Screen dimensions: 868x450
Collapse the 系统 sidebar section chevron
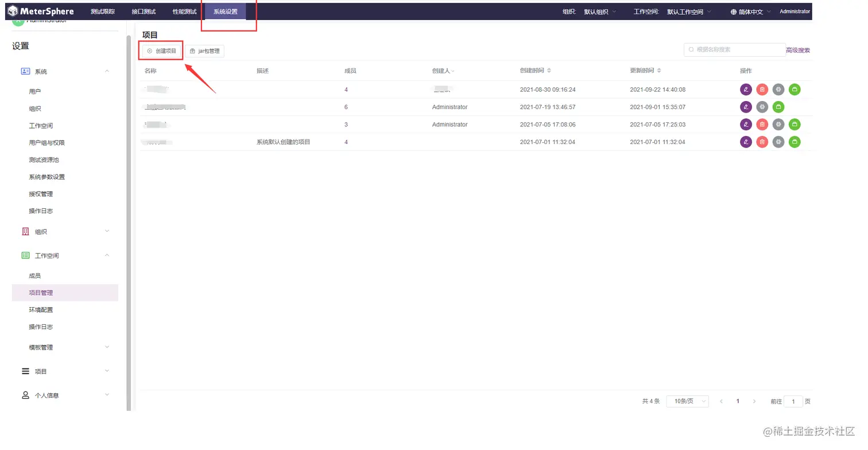click(107, 71)
